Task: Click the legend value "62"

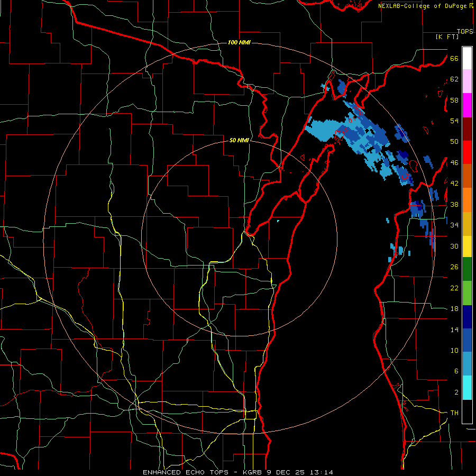Action: [x=454, y=79]
